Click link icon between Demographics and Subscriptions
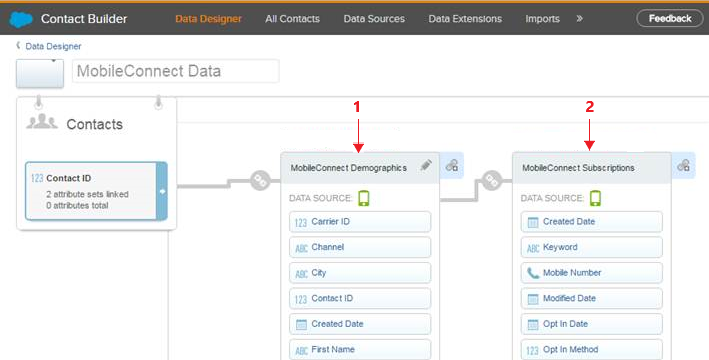The width and height of the screenshot is (709, 360). pos(492,180)
